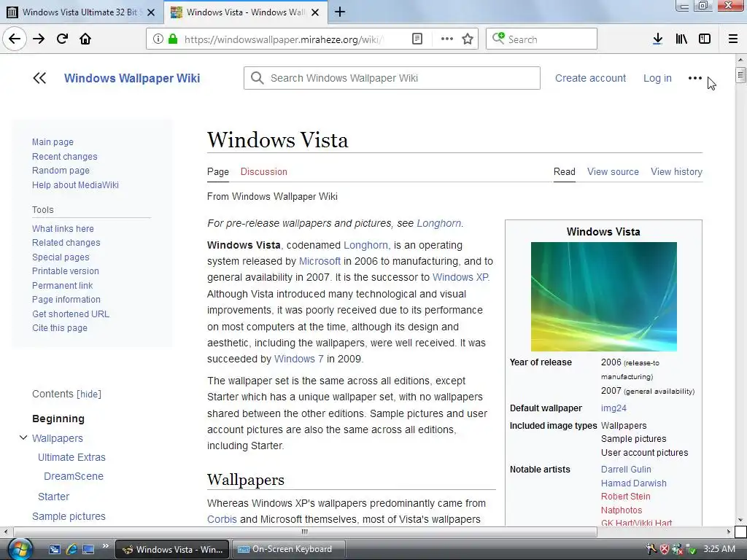Hide the Contents table
Image resolution: width=747 pixels, height=560 pixels.
pyautogui.click(x=89, y=394)
